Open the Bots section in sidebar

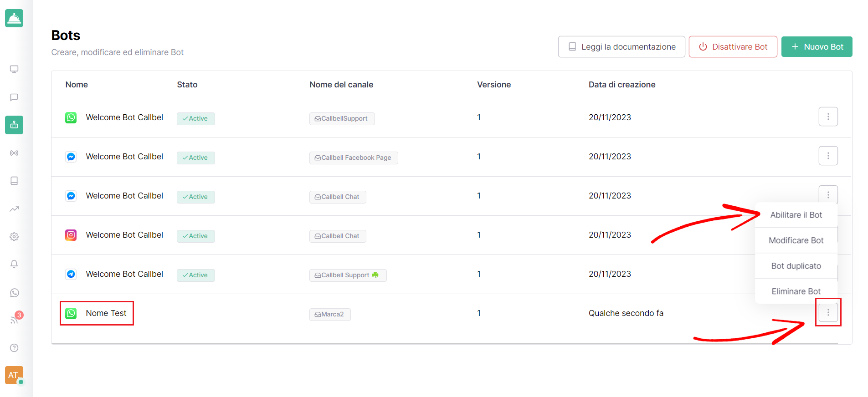tap(14, 125)
